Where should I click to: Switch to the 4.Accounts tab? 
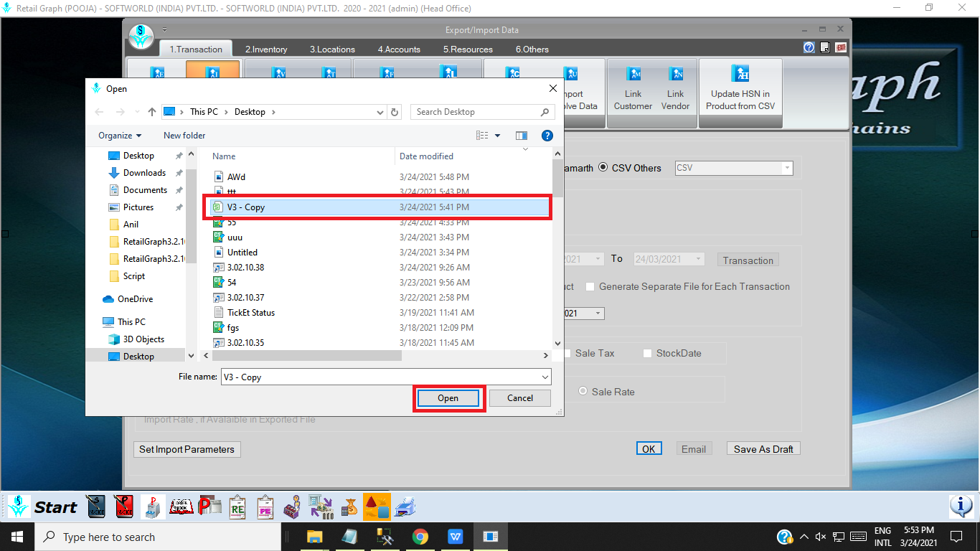pyautogui.click(x=399, y=50)
